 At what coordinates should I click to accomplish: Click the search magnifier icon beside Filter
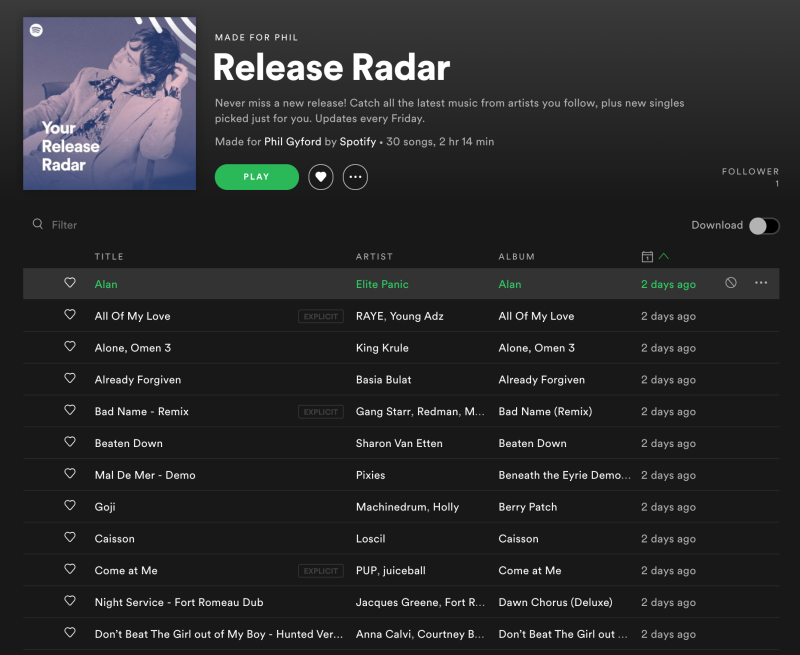coord(38,224)
